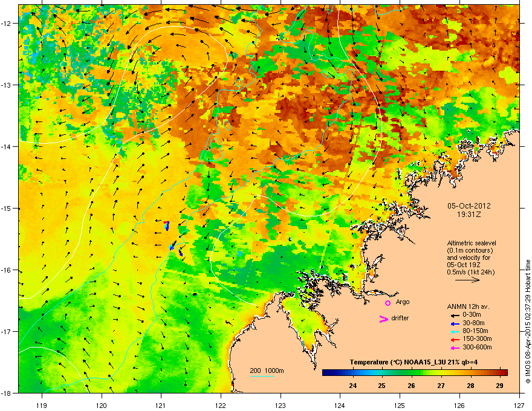
Task: Click the drifter legend label
Action: click(400, 318)
